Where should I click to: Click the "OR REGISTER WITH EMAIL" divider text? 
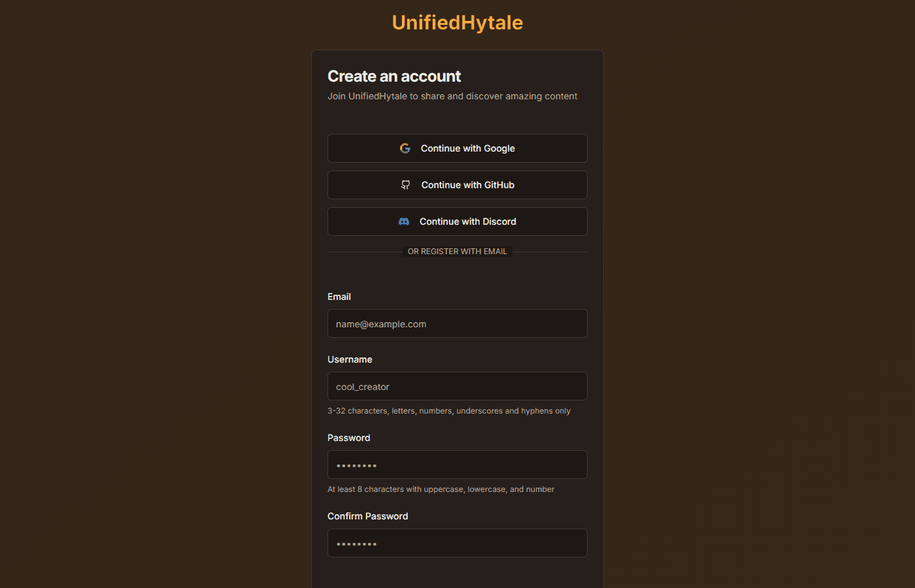457,252
